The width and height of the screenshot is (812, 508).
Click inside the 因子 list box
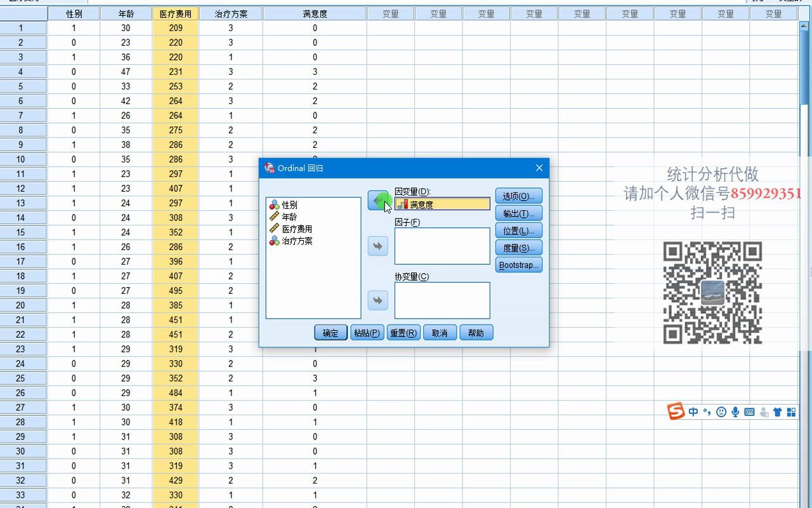(442, 246)
